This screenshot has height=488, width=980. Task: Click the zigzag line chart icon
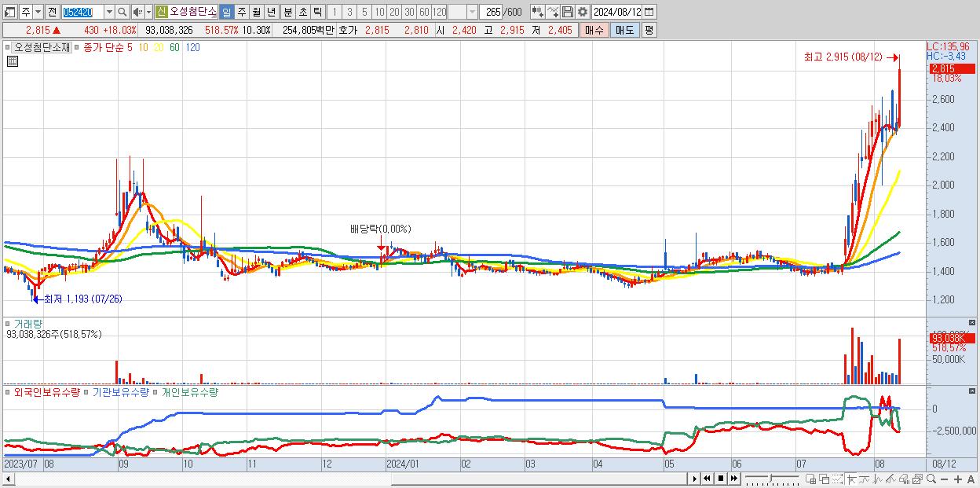point(878,479)
